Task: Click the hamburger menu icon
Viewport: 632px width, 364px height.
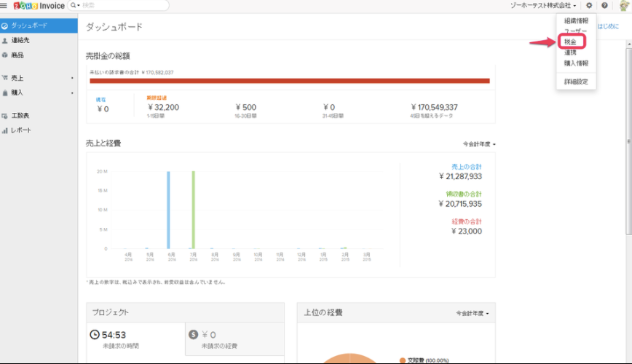Action: click(x=5, y=6)
